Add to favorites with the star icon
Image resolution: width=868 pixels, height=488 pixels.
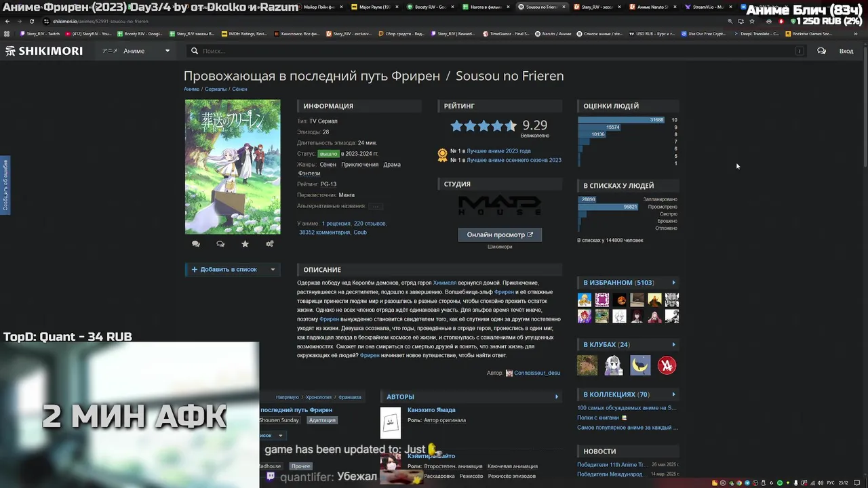pyautogui.click(x=245, y=244)
